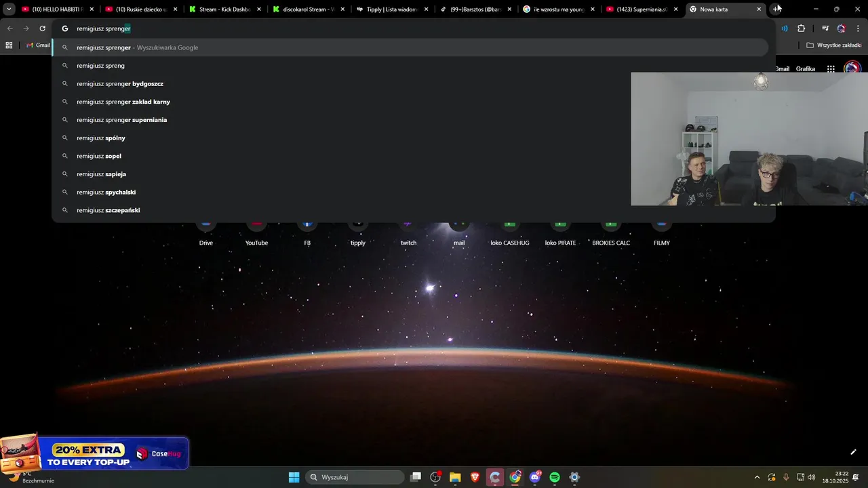Screen dimensions: 868x488
Task: Open the bookmarks bar apps grid icon
Action: [9, 45]
